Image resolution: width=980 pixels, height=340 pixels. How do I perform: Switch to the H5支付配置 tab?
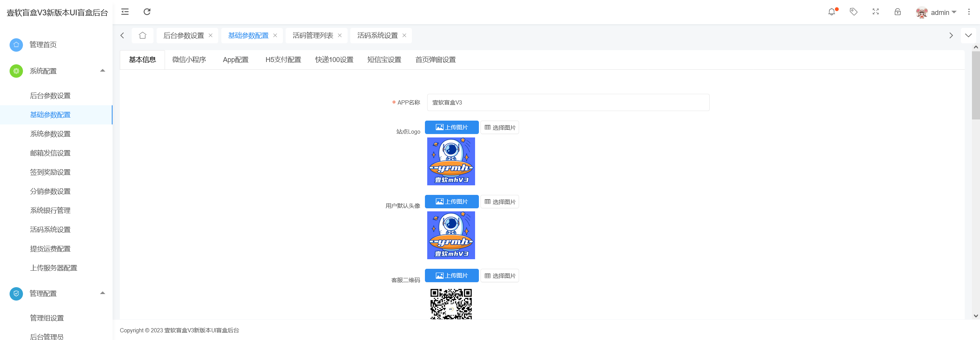[283, 60]
